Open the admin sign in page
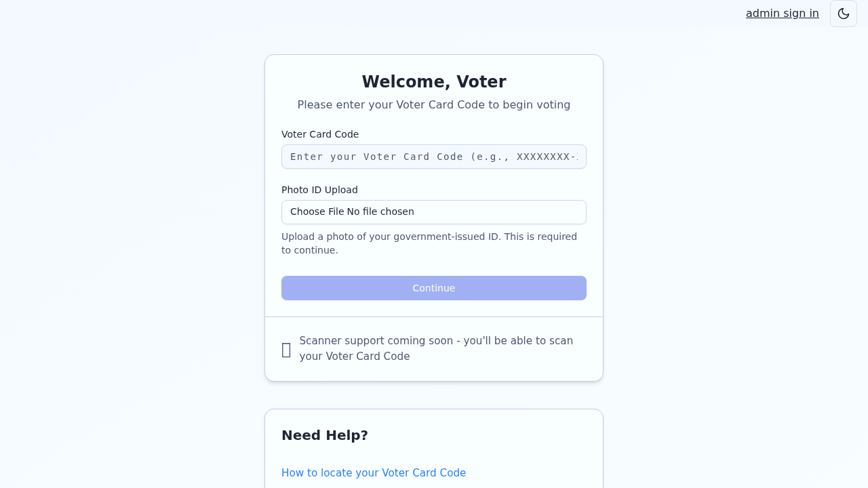 [782, 13]
